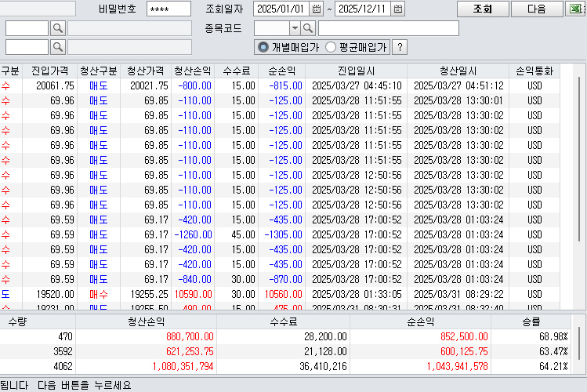
Task: Search icon beside the second left code field
Action: coord(58,47)
